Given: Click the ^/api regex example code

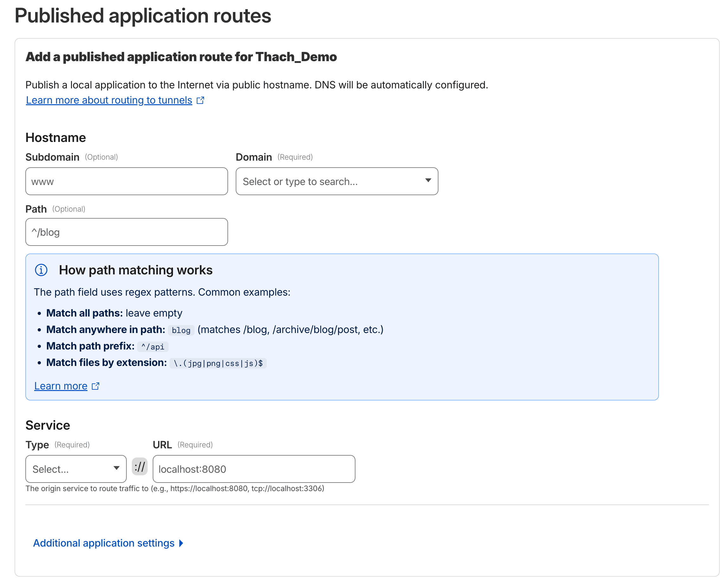Looking at the screenshot, I should (153, 347).
